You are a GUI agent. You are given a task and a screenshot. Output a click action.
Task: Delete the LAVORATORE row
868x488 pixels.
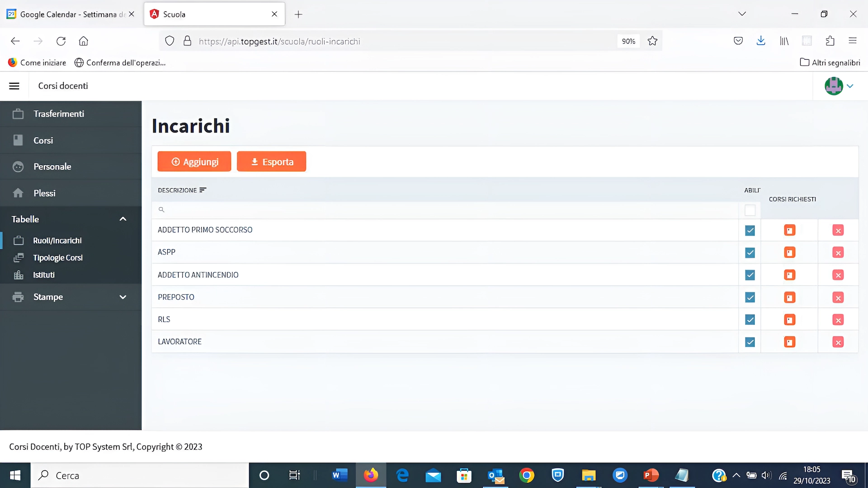click(x=838, y=342)
